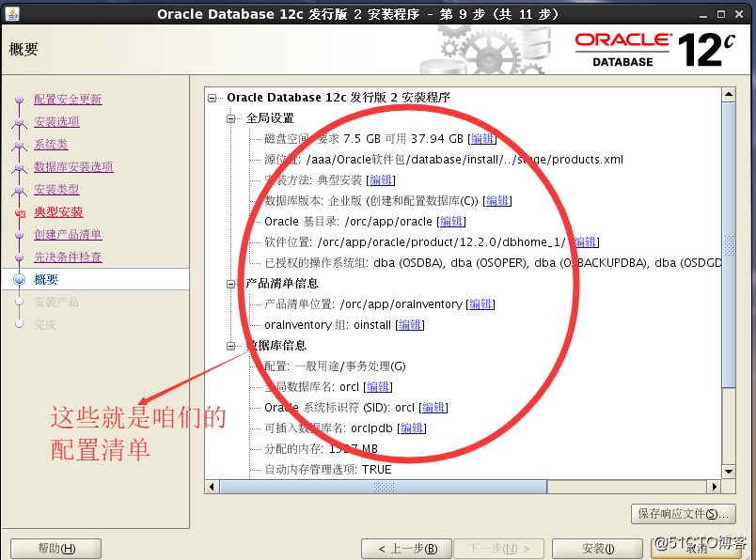756x560 pixels.
Task: Close the Oracle installer window
Action: pos(739,14)
